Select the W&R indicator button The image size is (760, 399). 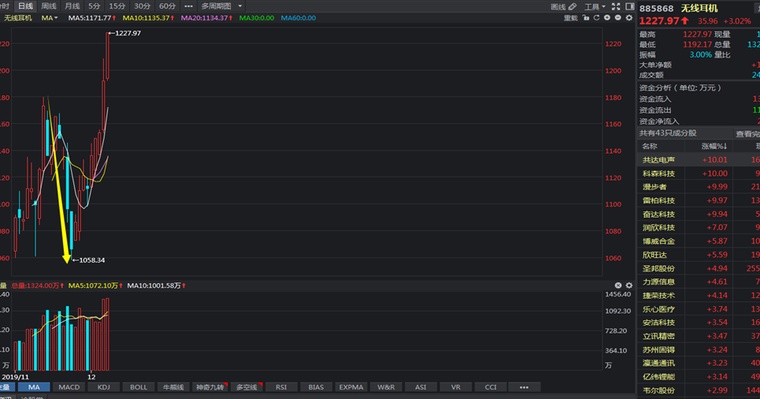386,387
